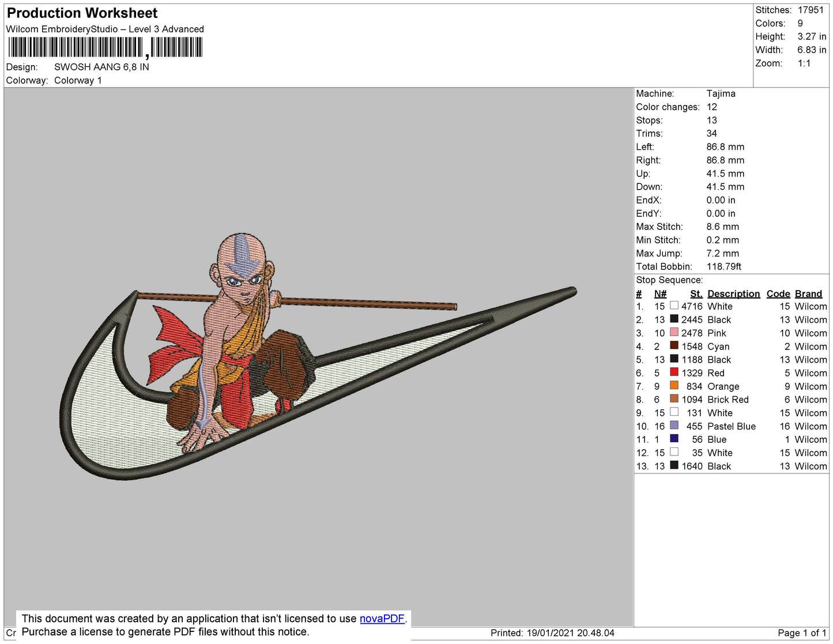Pick the Orange 834 thread swatch

674,385
